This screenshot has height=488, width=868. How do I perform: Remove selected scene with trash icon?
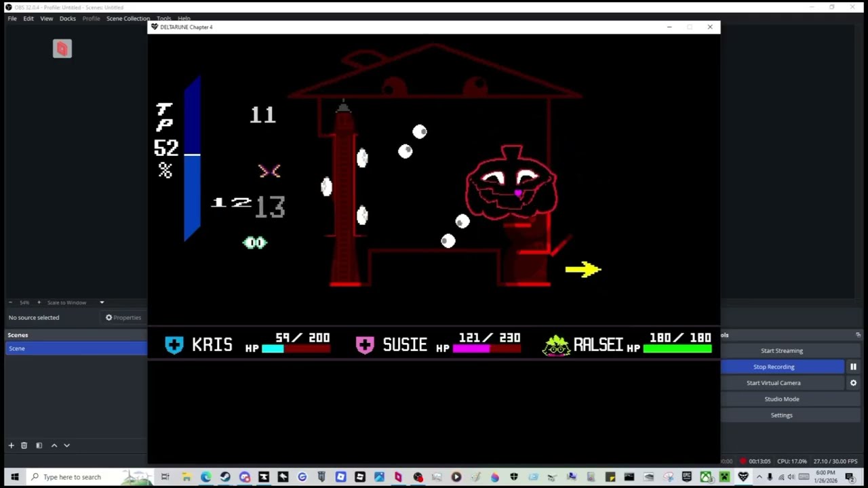24,445
